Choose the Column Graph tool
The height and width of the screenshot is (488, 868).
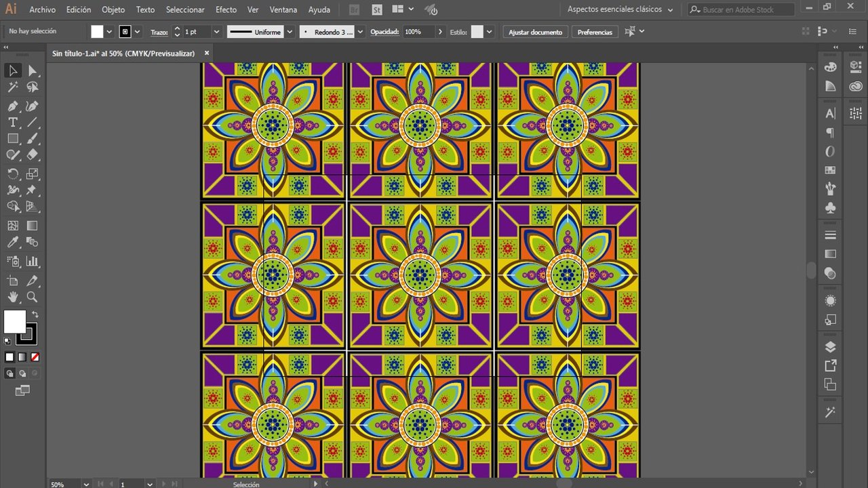pyautogui.click(x=32, y=261)
